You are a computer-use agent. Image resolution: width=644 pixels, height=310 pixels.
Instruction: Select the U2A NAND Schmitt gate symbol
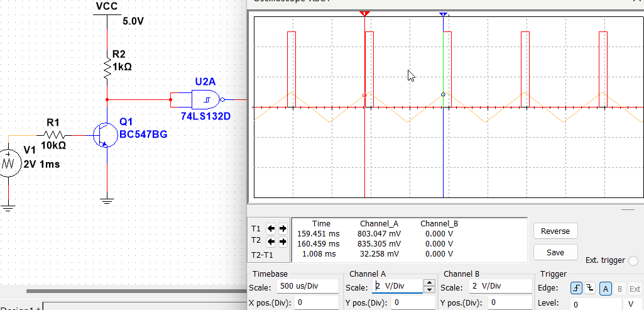pyautogui.click(x=208, y=99)
